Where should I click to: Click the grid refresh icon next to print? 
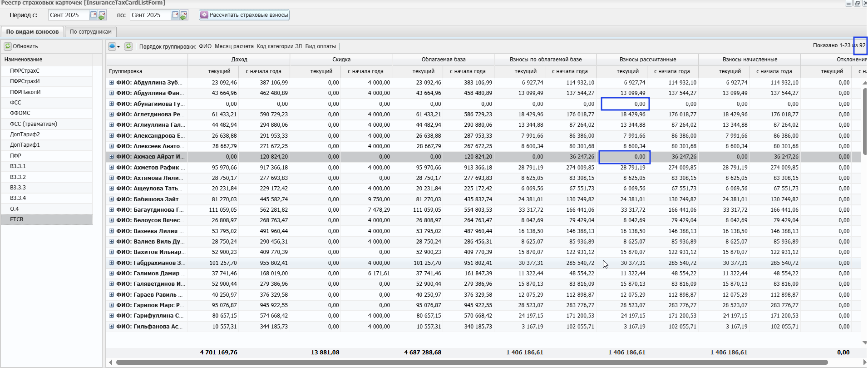128,46
